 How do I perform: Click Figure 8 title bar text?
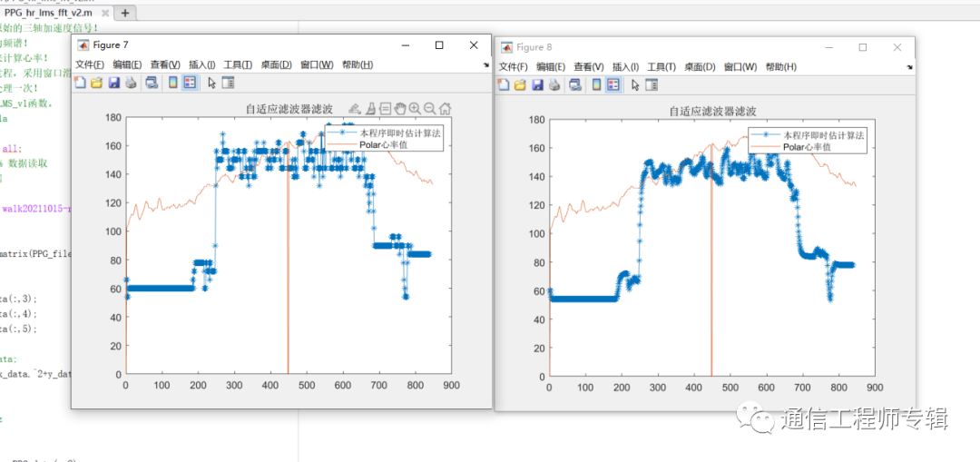pyautogui.click(x=534, y=47)
